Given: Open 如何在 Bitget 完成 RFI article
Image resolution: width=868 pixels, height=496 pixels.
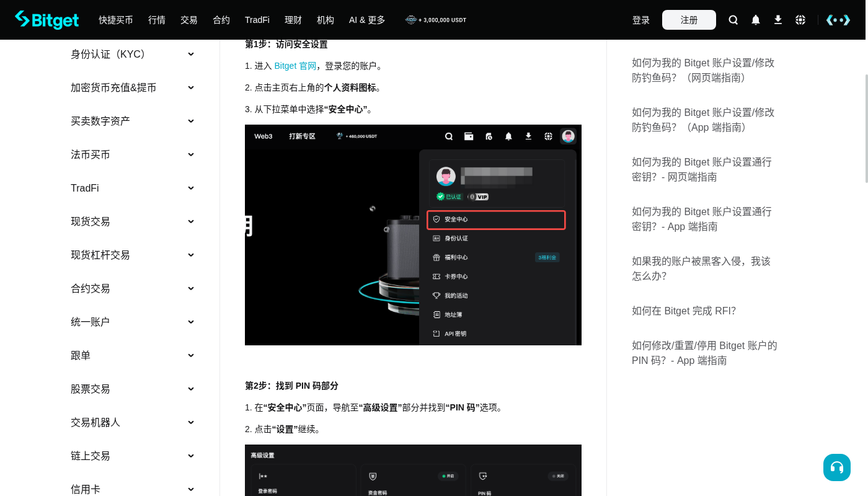Looking at the screenshot, I should 684,311.
